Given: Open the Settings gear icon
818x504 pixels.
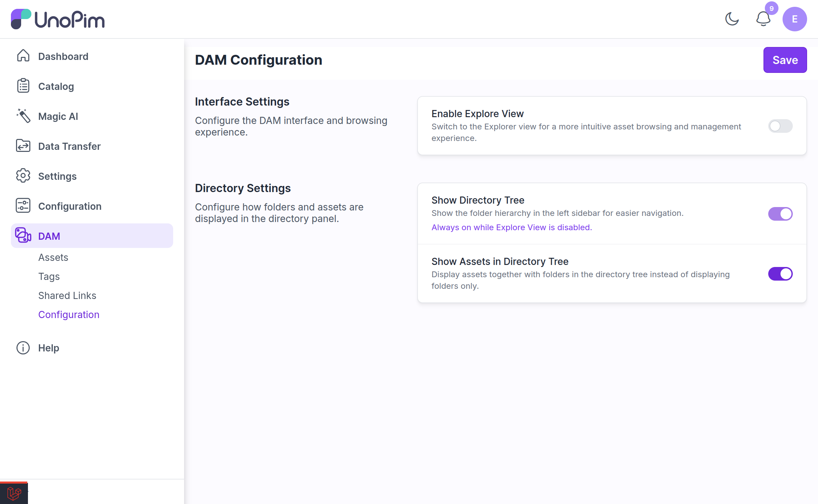Looking at the screenshot, I should (x=23, y=176).
